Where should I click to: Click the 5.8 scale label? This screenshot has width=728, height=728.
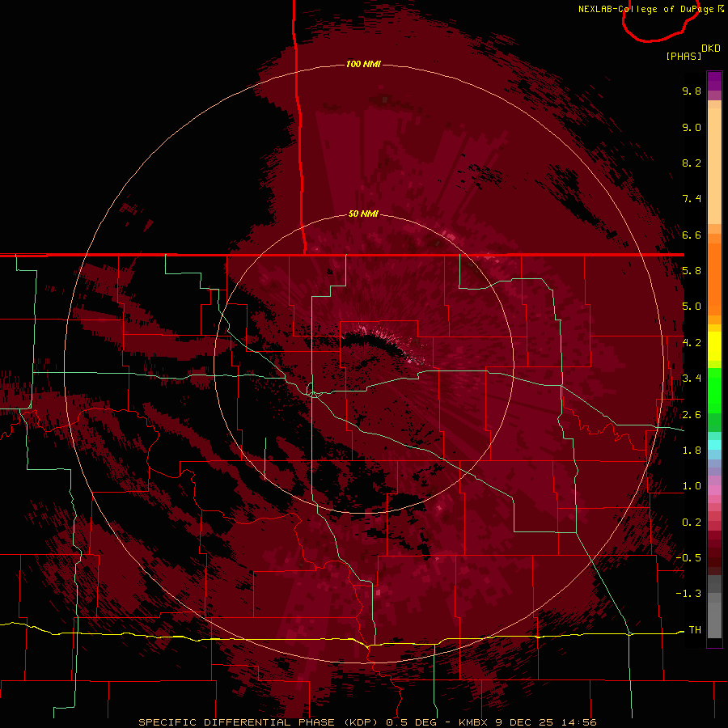pos(692,271)
